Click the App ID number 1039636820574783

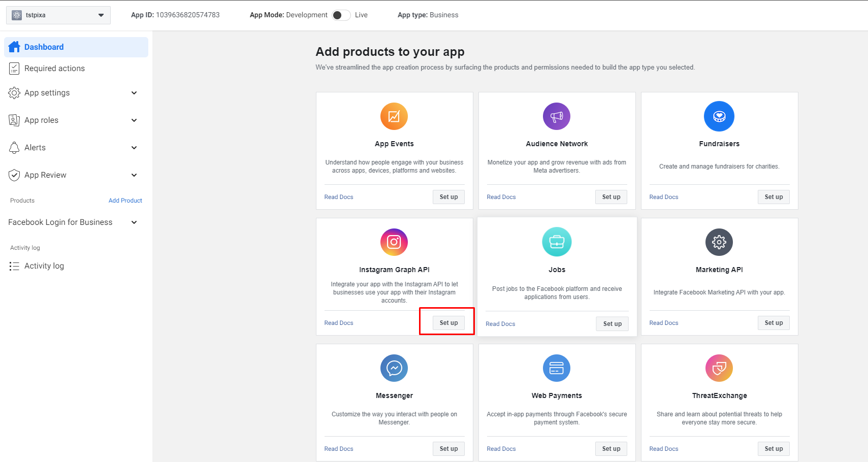188,15
